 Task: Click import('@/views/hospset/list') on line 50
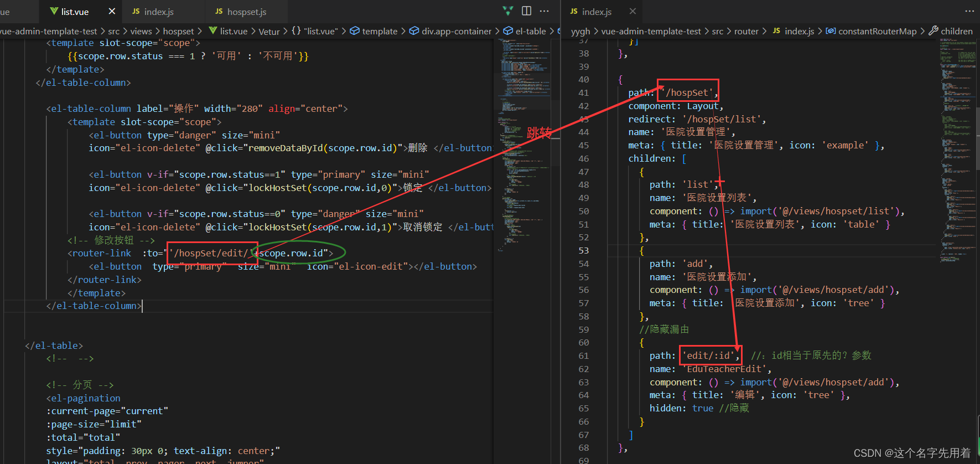pos(820,211)
